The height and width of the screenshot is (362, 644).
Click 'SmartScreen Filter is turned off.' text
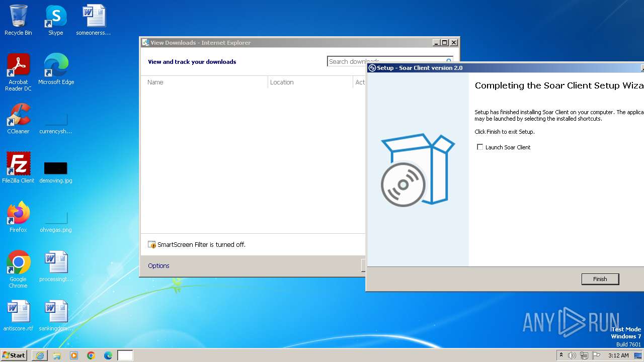(201, 245)
